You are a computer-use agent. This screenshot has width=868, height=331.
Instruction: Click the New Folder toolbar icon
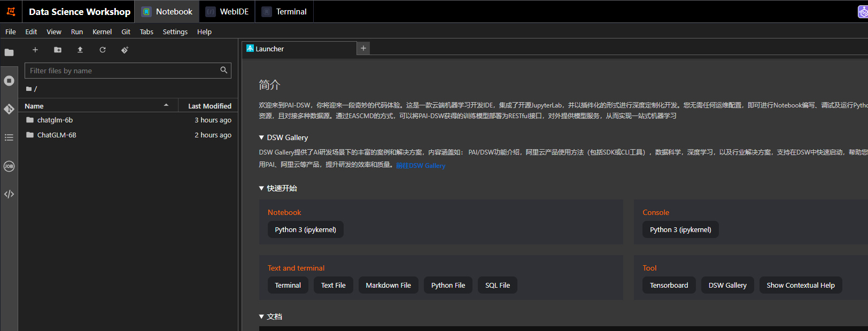point(58,50)
